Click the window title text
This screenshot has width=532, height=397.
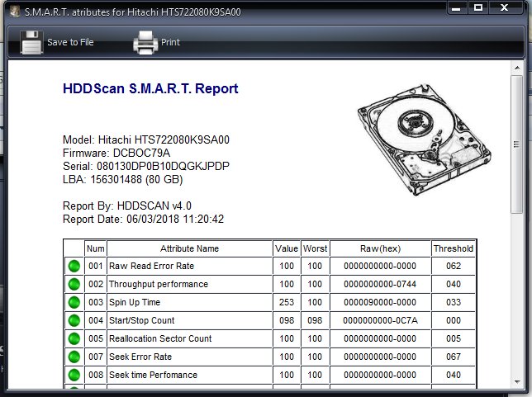[132, 12]
